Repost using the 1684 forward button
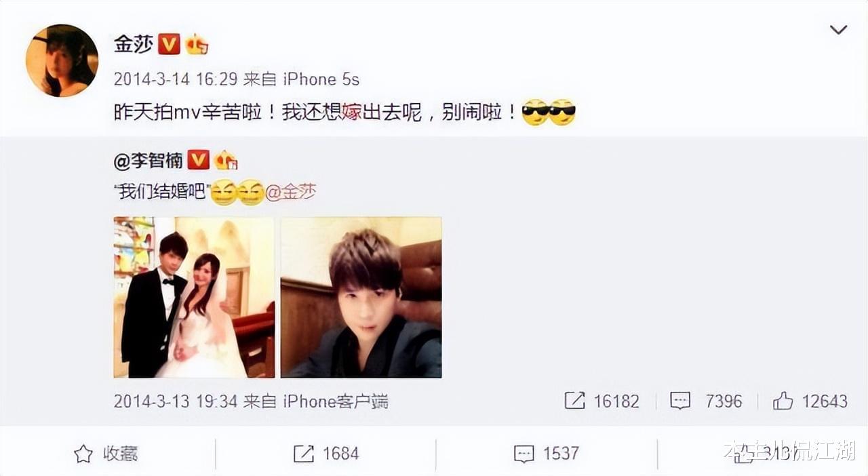 (326, 454)
